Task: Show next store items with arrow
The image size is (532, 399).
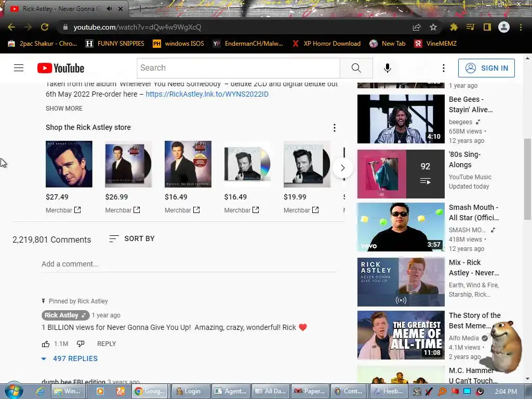Action: pyautogui.click(x=343, y=168)
